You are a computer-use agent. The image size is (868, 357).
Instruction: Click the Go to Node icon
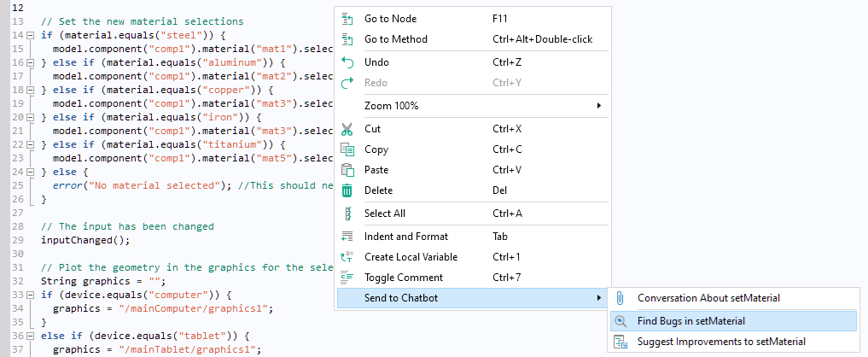click(347, 19)
